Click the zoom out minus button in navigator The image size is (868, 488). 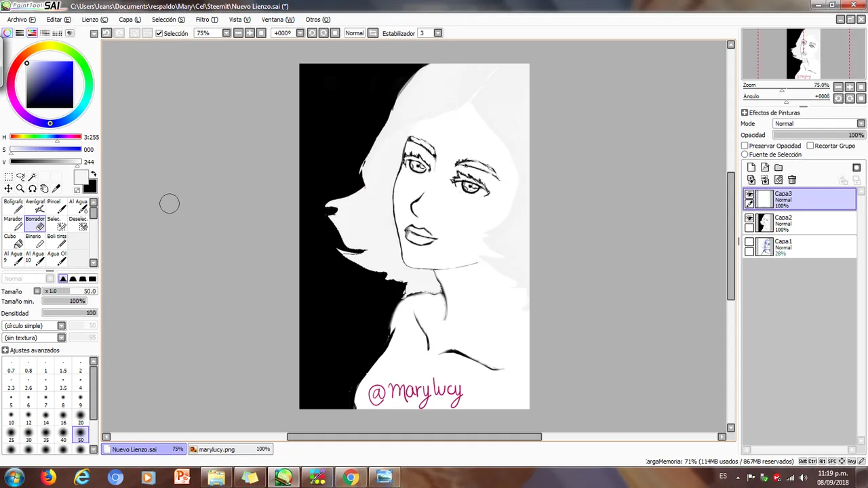tap(839, 87)
